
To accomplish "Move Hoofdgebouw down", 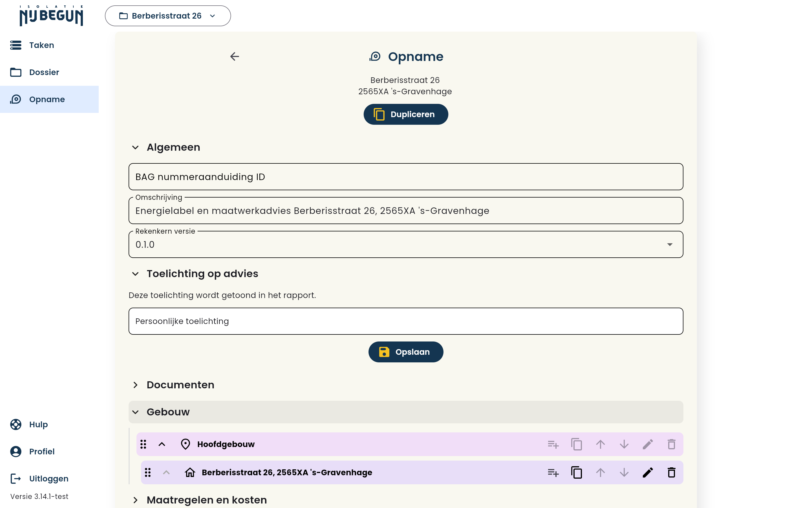I will pyautogui.click(x=624, y=444).
